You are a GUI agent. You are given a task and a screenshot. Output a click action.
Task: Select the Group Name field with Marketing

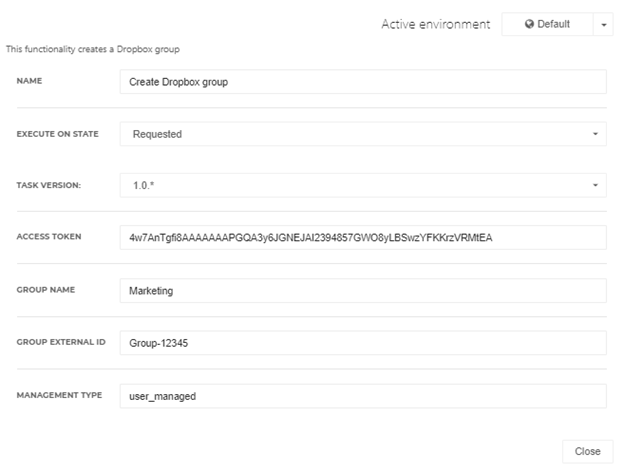(x=363, y=290)
